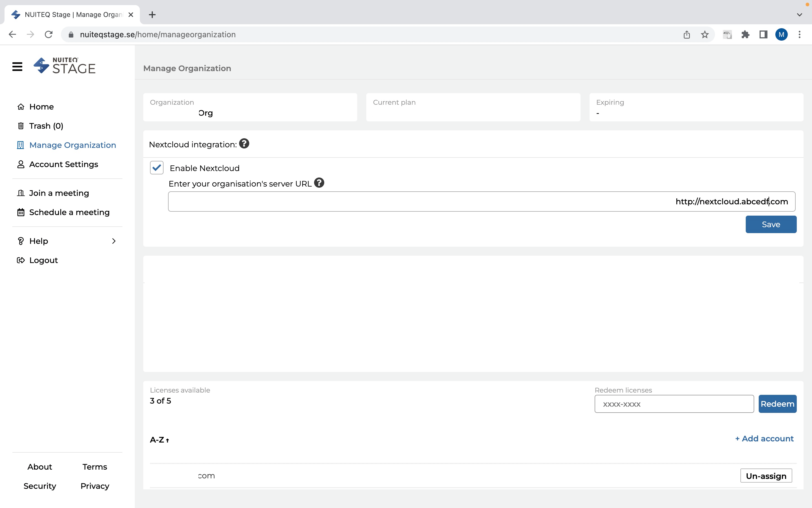Open the browser extensions puzzle icon
Image resolution: width=812 pixels, height=508 pixels.
tap(745, 34)
